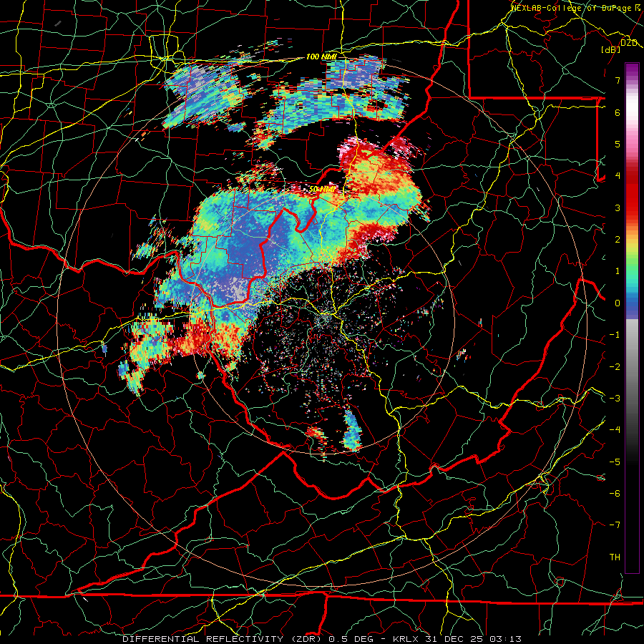Click the color scale tick labeled 0

pyautogui.click(x=618, y=303)
